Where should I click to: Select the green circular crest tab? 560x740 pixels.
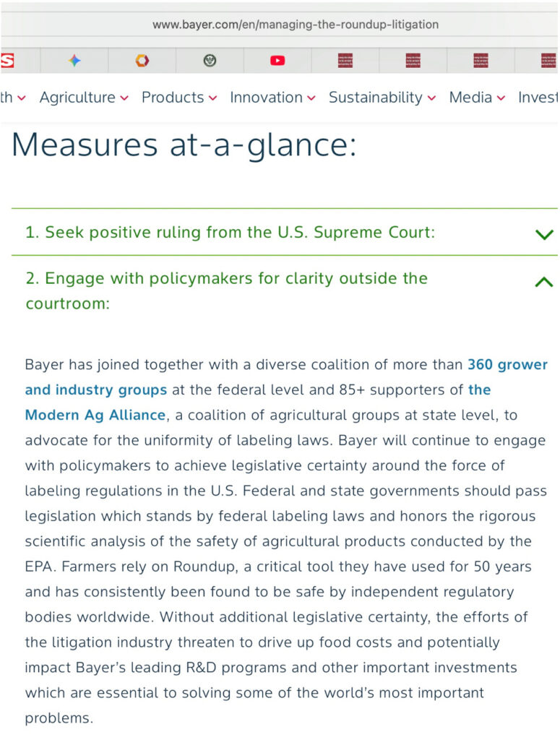point(210,61)
